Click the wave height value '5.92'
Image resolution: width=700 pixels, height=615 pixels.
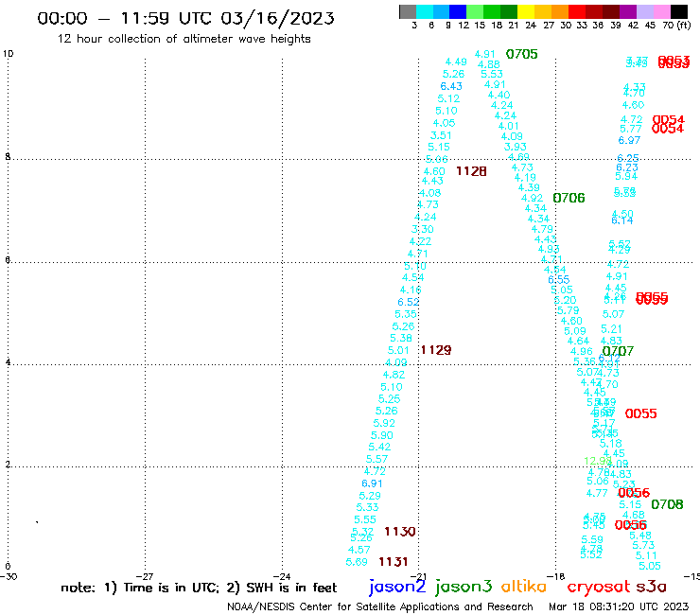pyautogui.click(x=384, y=423)
